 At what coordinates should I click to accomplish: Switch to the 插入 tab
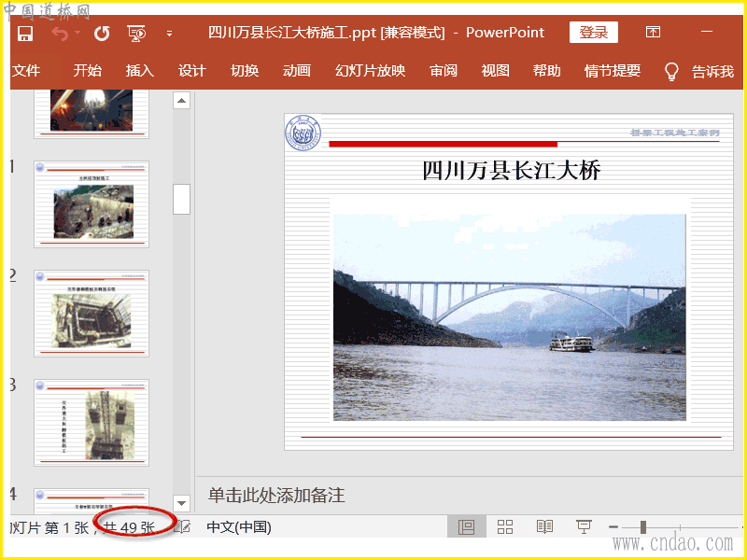139,71
